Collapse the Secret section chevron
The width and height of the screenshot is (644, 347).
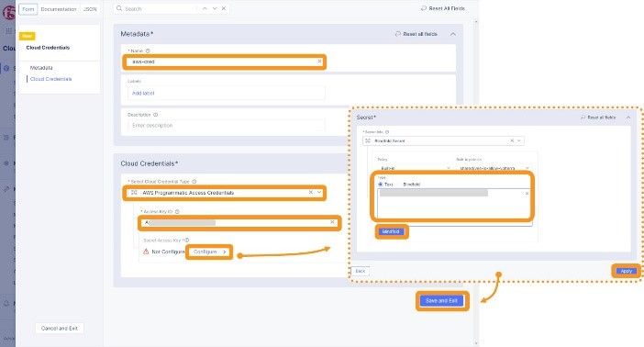628,118
